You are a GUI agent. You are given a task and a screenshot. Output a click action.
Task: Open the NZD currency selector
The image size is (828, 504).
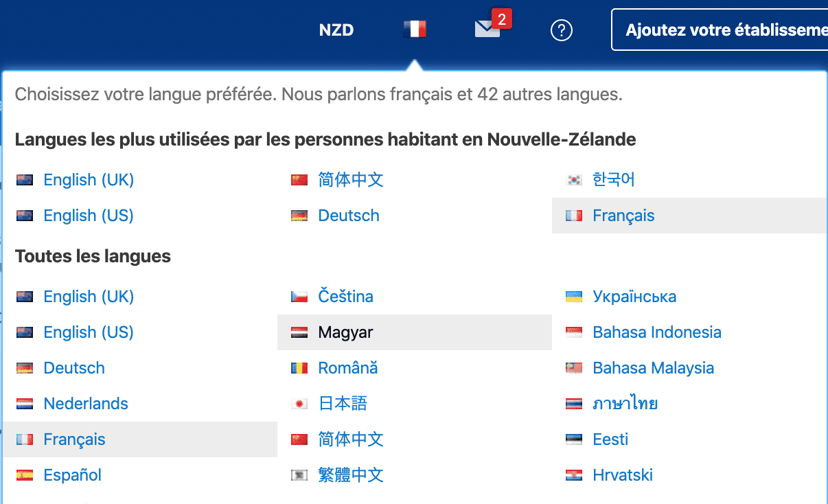pos(336,30)
